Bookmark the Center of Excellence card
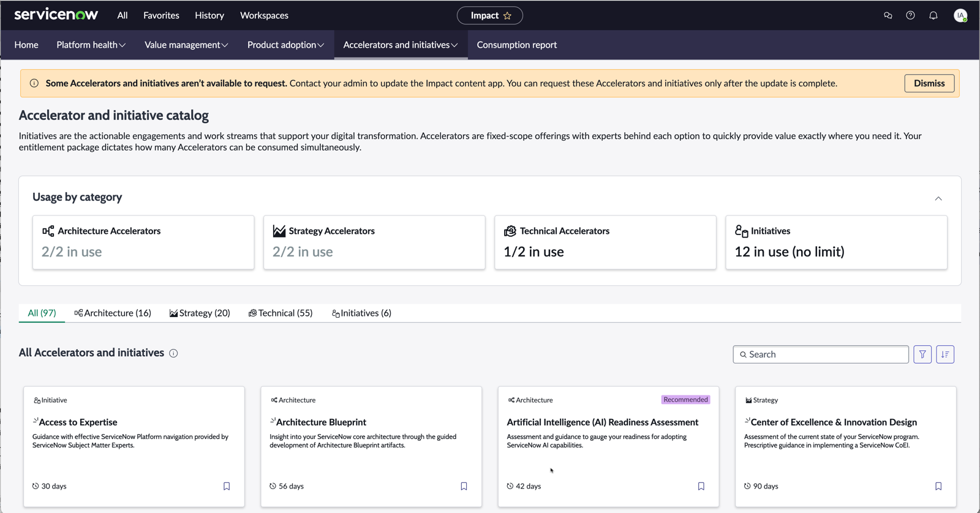 (938, 486)
